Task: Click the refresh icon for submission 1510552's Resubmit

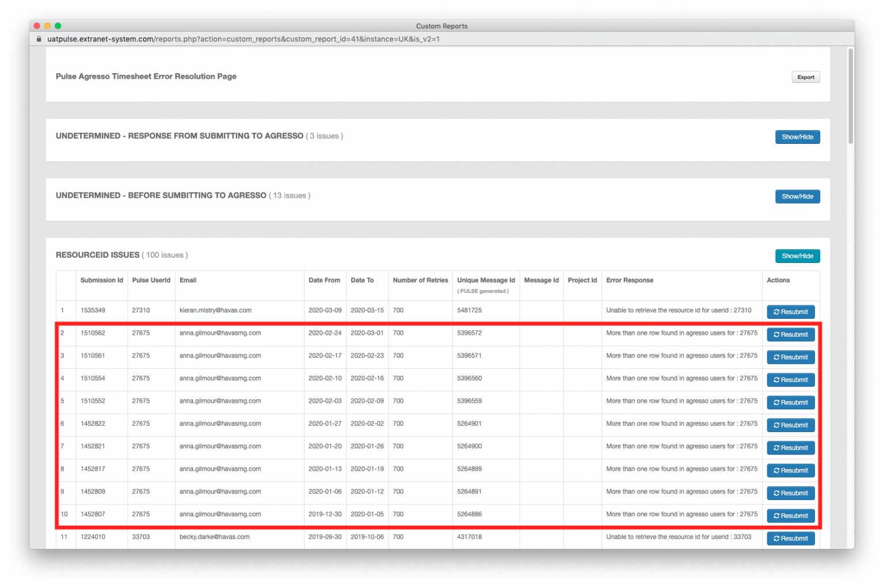Action: 776,402
